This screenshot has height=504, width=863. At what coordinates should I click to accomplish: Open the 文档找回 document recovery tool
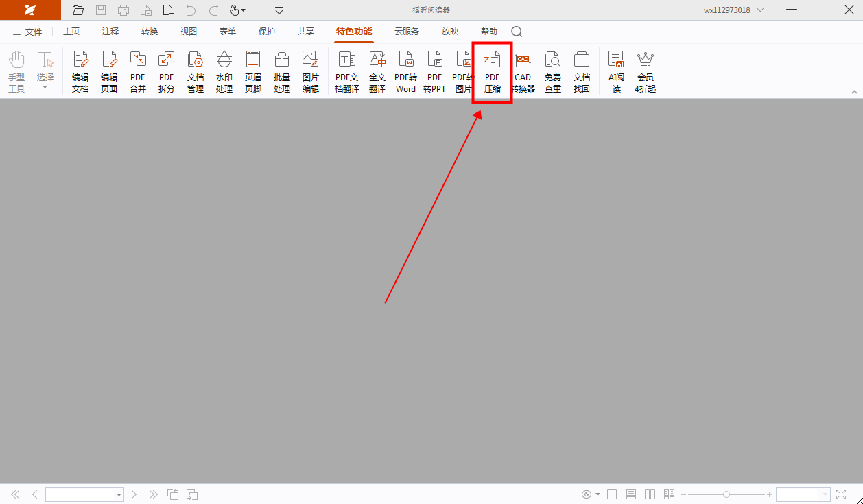[x=582, y=71]
